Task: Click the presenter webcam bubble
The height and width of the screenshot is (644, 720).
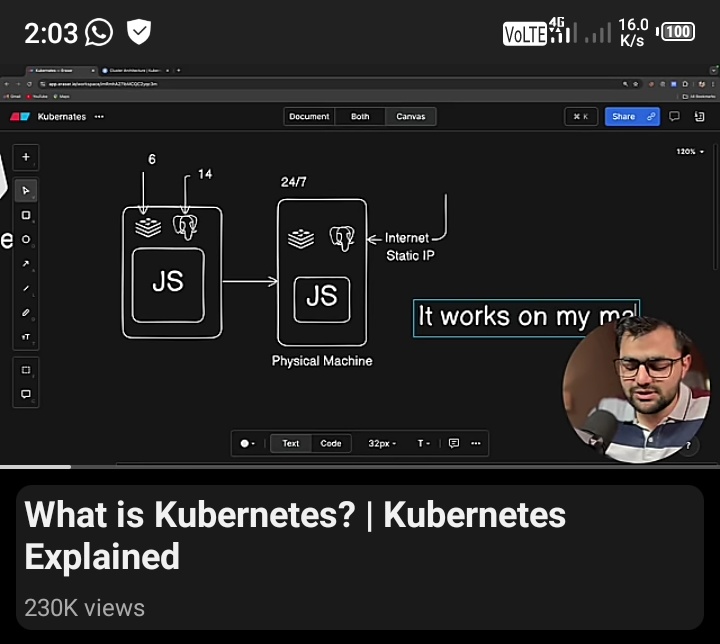Action: click(637, 389)
